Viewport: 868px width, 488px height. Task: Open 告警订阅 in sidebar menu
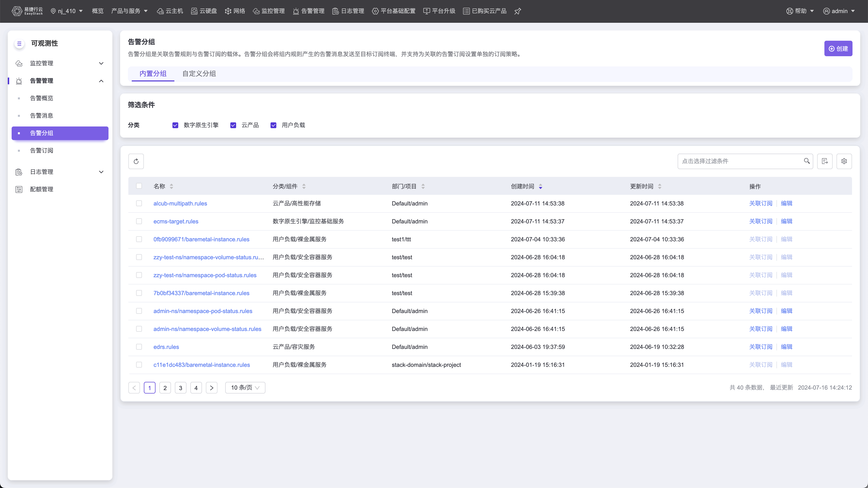click(x=41, y=150)
